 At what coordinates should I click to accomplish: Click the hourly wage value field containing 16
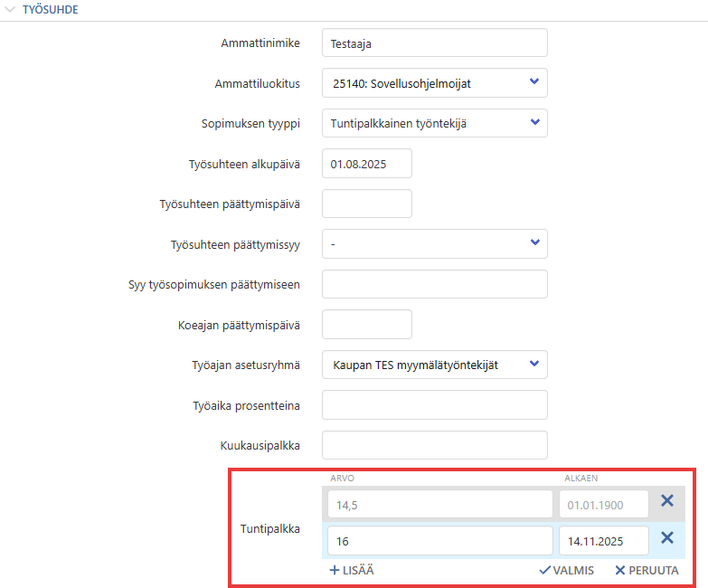pos(439,541)
